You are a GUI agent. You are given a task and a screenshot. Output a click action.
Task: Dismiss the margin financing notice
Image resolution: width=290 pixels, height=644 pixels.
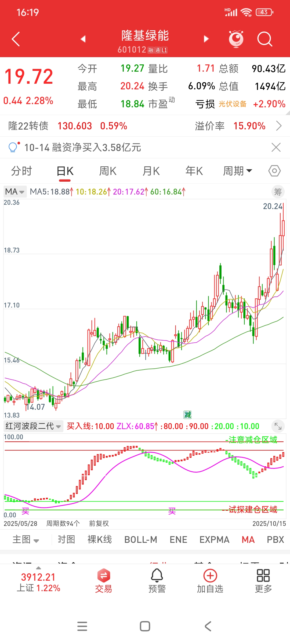pyautogui.click(x=276, y=147)
